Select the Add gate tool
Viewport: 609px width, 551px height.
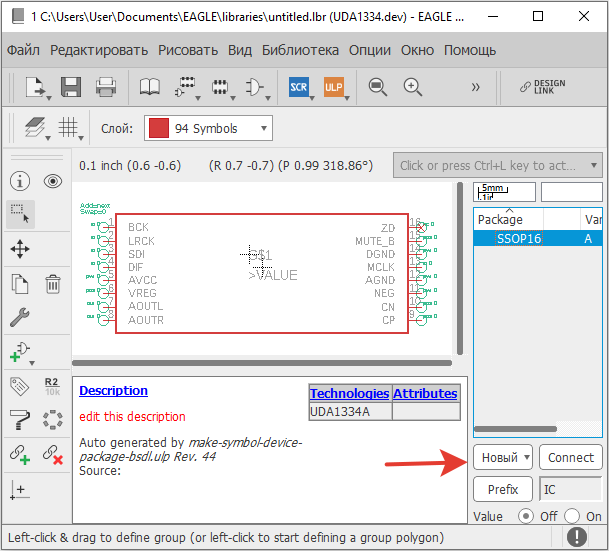tap(19, 352)
